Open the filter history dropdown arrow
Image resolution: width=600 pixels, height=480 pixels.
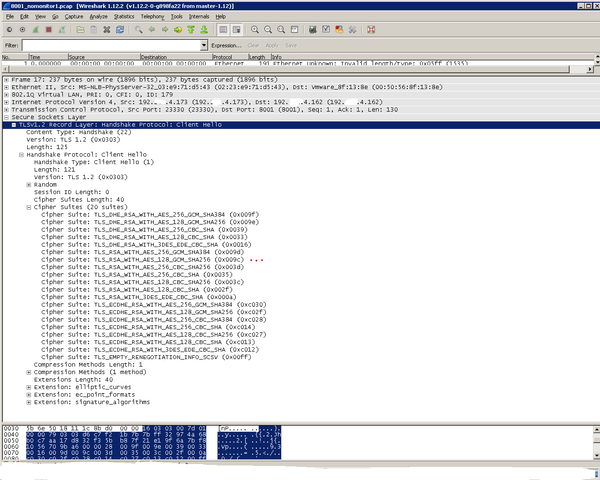click(x=204, y=46)
